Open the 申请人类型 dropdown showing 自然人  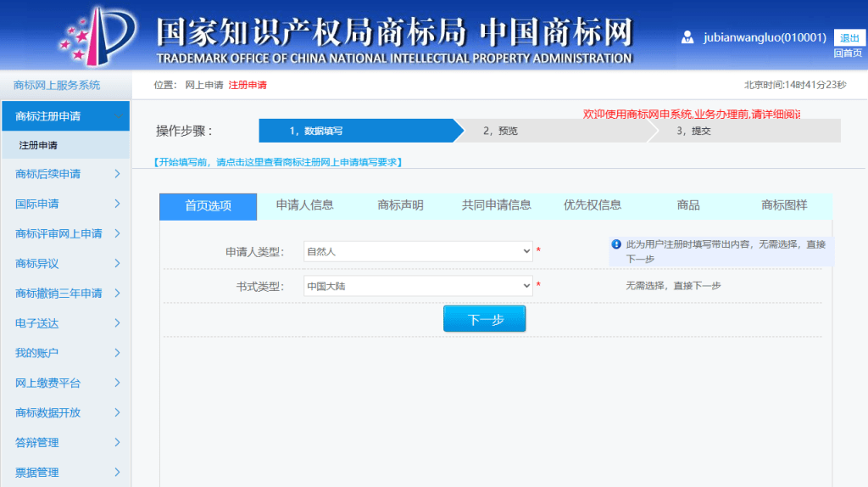click(x=418, y=251)
